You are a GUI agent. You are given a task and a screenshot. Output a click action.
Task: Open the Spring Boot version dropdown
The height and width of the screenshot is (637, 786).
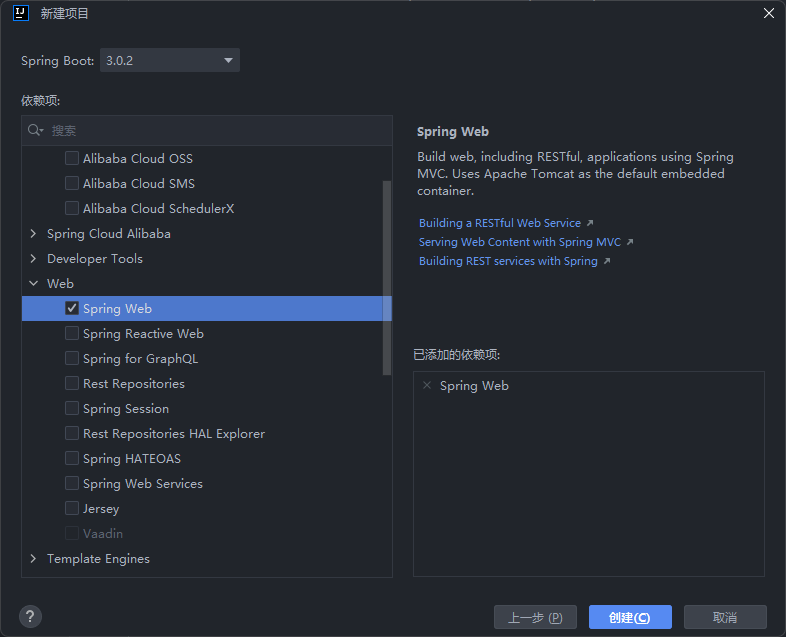[x=170, y=60]
